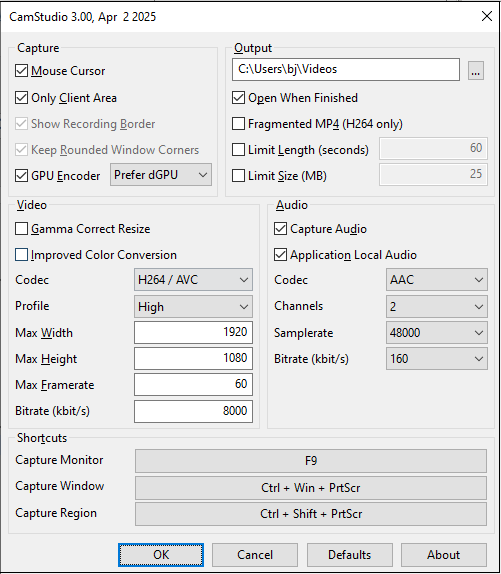Image resolution: width=501 pixels, height=574 pixels.
Task: Click the Max Framerate field
Action: [x=193, y=384]
